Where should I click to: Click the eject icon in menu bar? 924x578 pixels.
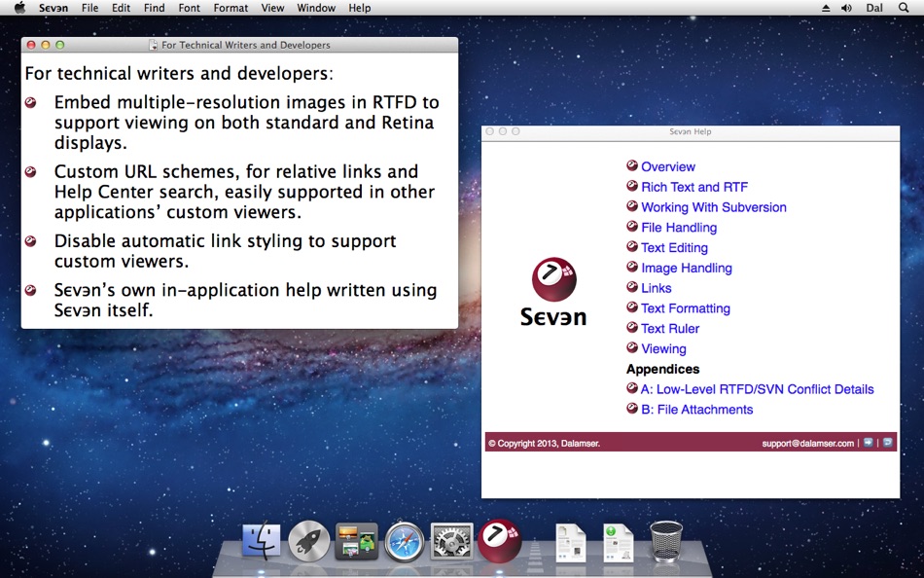(826, 8)
